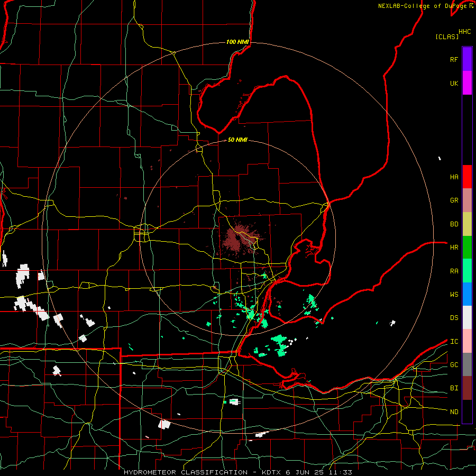
Task: Click the BI brown legend swatch
Action: click(467, 388)
